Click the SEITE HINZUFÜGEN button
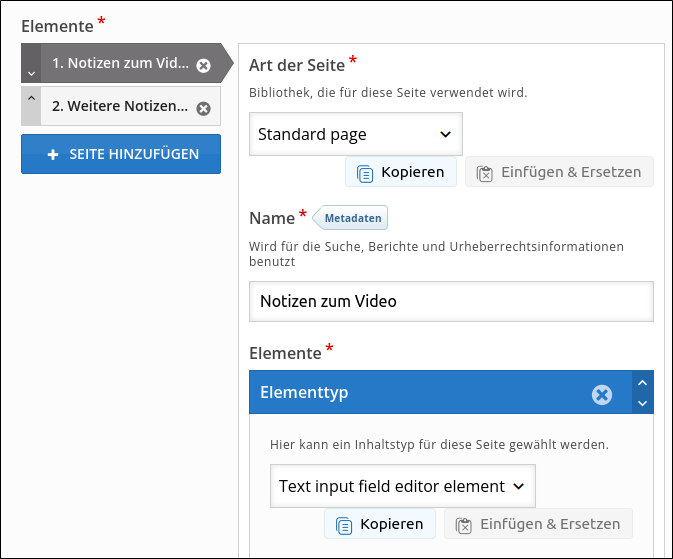Screen dimensions: 673x559 tap(121, 154)
